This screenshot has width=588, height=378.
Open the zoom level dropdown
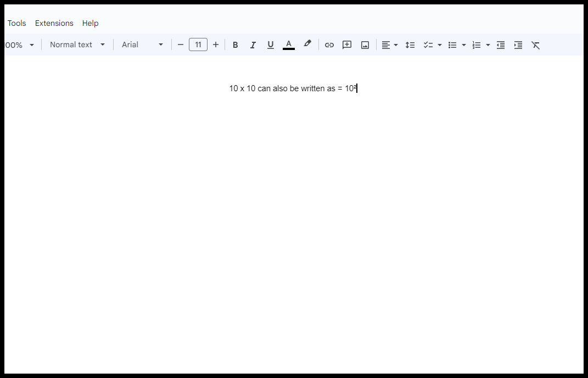pyautogui.click(x=20, y=45)
